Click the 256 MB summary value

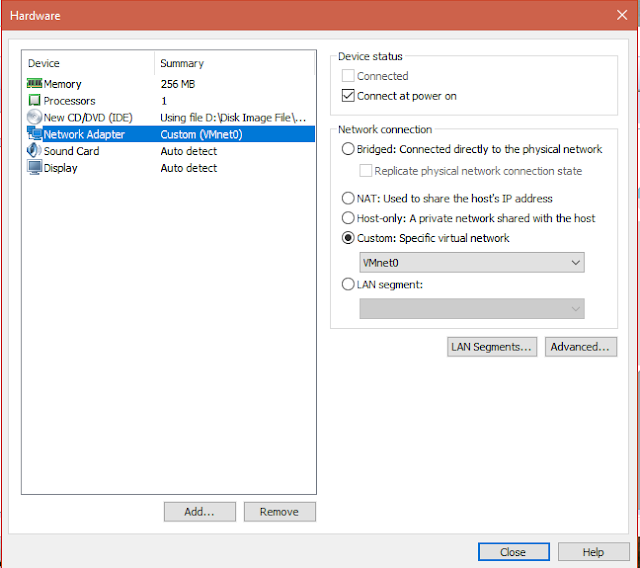178,84
